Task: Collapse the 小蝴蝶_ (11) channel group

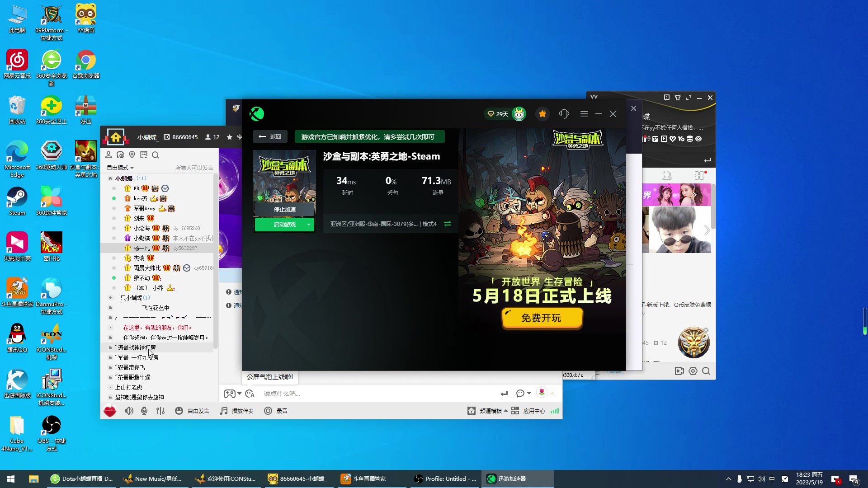Action: coord(110,178)
